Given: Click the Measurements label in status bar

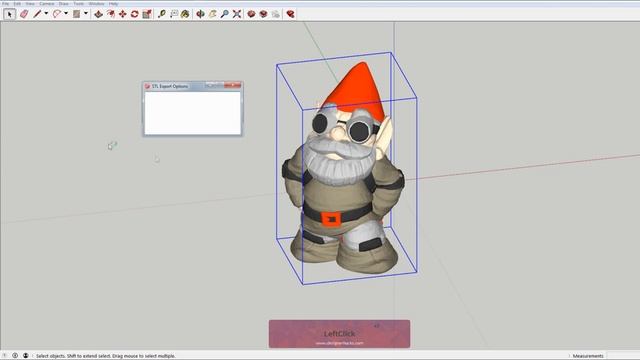Looking at the screenshot, I should 588,356.
